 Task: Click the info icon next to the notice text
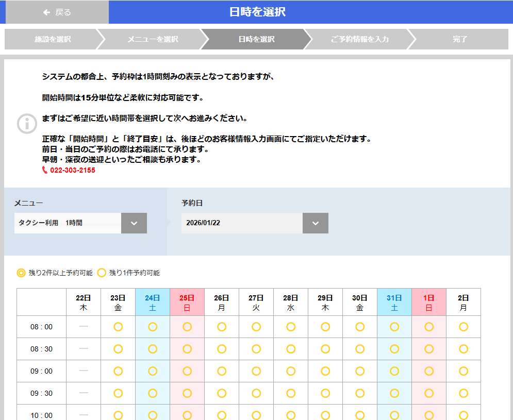(x=27, y=124)
